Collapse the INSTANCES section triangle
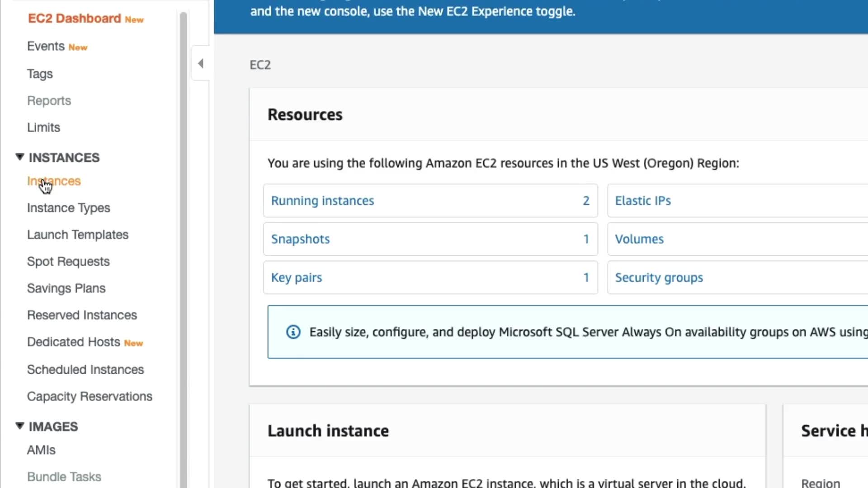The height and width of the screenshot is (488, 868). 19,157
